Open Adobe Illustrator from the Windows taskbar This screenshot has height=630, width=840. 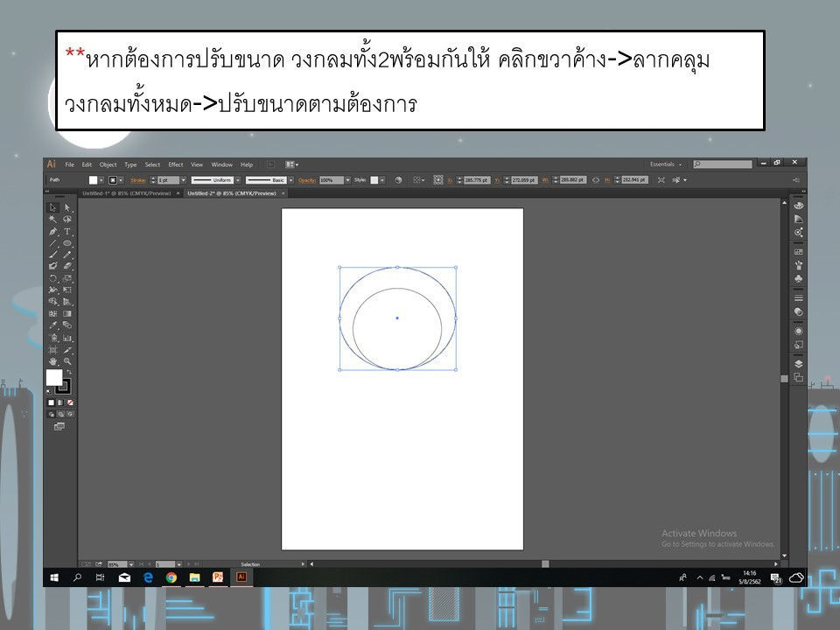coord(241,577)
